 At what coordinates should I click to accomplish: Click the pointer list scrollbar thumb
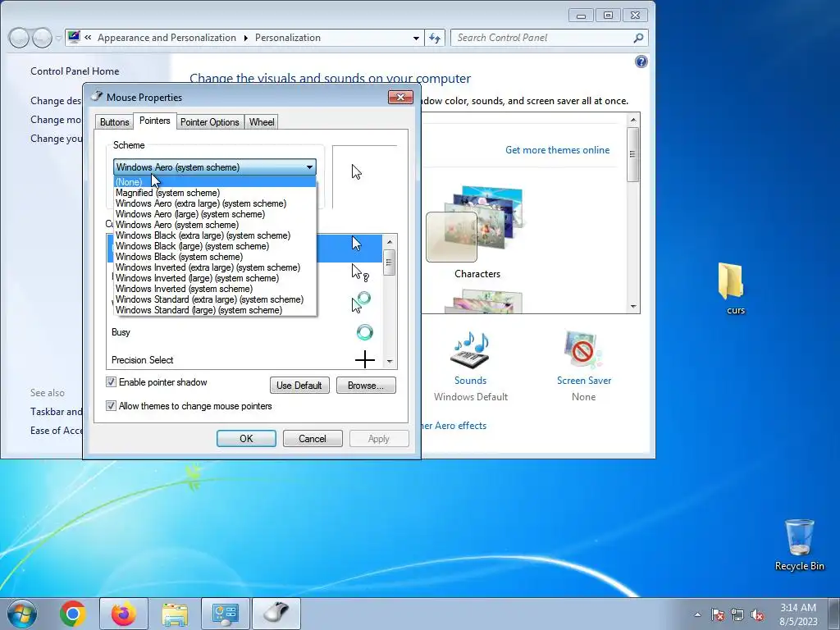tap(390, 262)
